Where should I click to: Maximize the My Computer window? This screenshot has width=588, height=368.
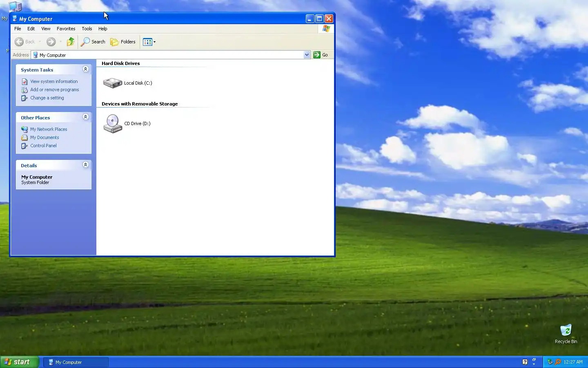pyautogui.click(x=319, y=18)
